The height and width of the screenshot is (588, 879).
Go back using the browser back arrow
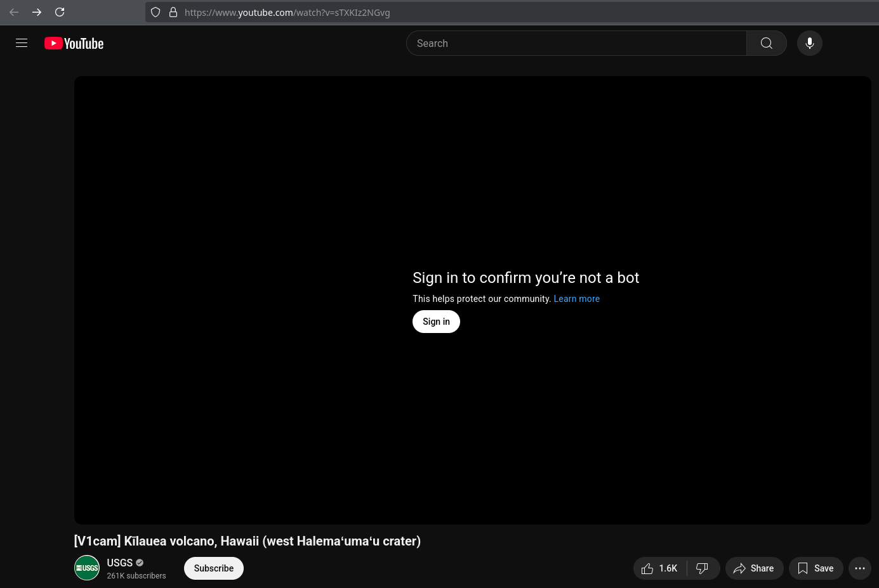pos(14,12)
